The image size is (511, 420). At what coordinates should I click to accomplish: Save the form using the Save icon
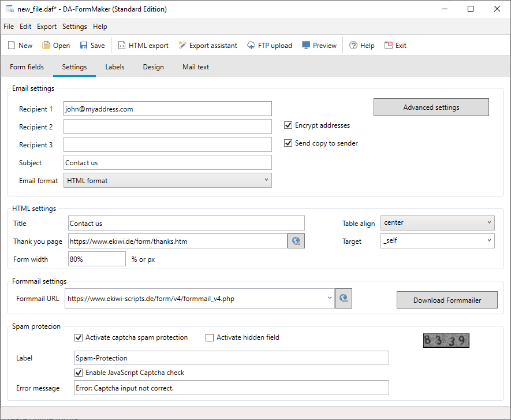84,45
